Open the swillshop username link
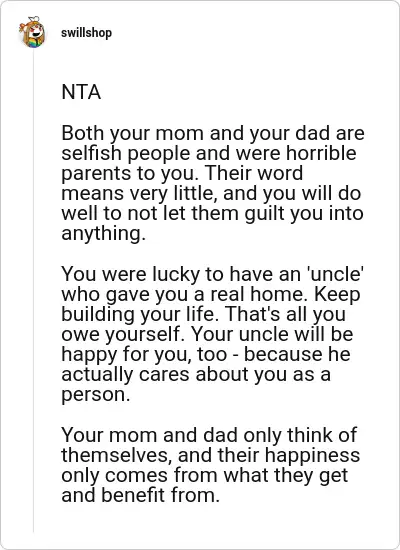 (86, 33)
